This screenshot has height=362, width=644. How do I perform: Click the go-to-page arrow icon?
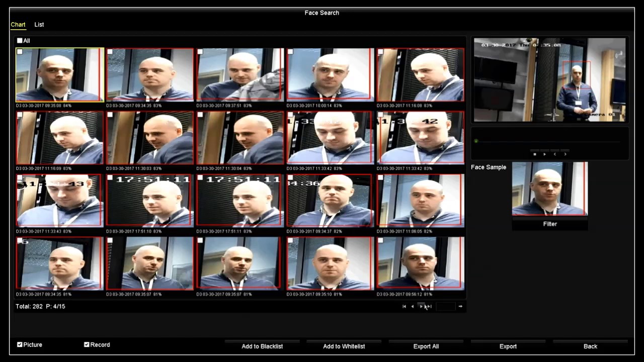tap(460, 306)
